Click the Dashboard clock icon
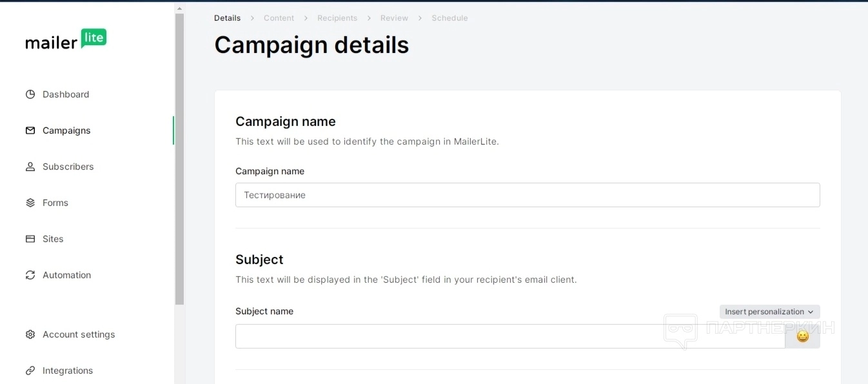 (x=30, y=94)
